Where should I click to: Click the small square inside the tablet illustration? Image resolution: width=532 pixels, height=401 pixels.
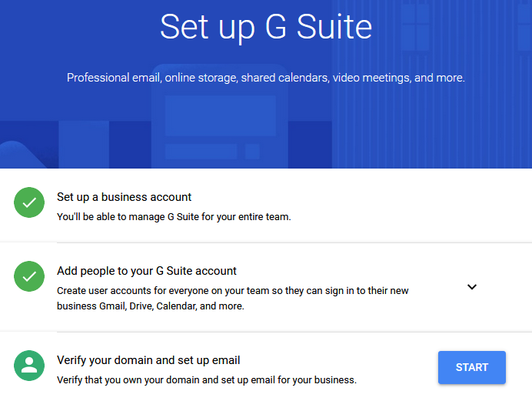252,152
